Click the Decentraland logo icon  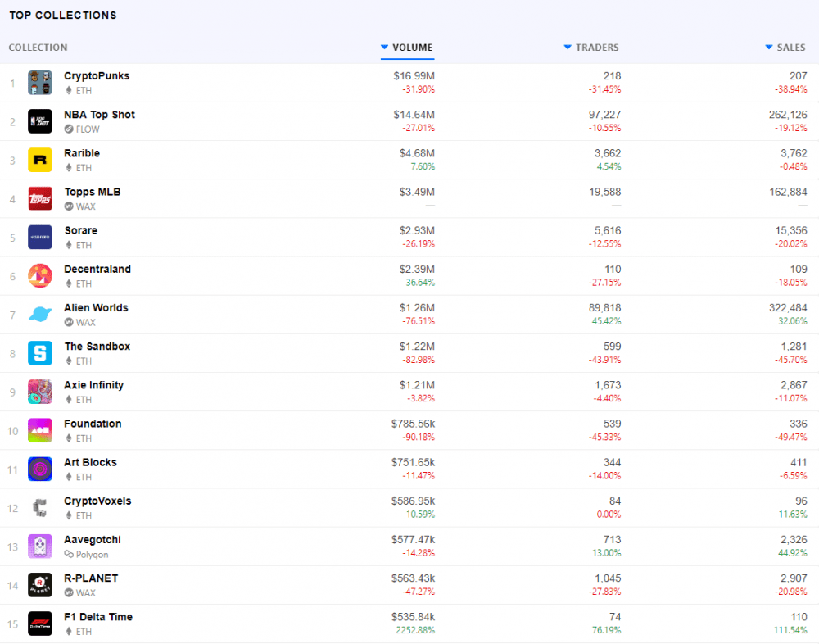tap(40, 276)
